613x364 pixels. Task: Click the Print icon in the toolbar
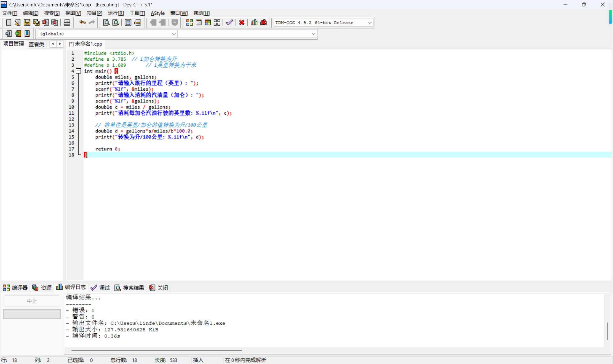(67, 22)
